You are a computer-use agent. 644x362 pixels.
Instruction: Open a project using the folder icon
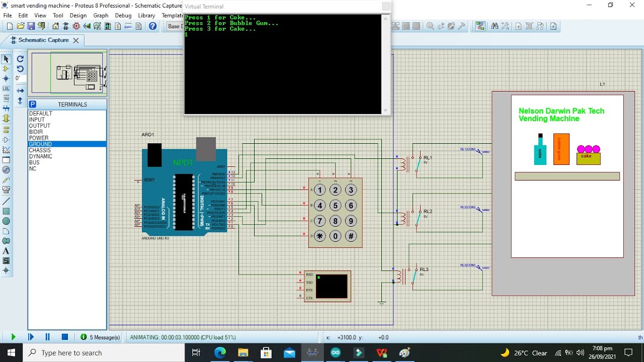[21, 26]
